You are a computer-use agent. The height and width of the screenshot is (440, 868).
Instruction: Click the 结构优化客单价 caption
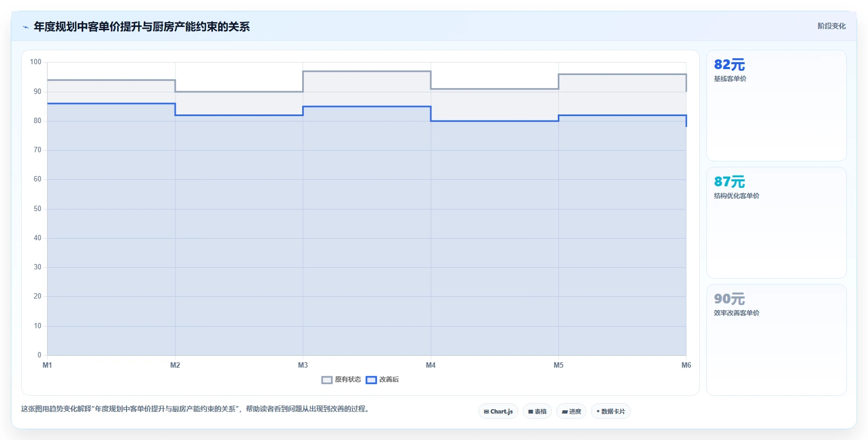pyautogui.click(x=737, y=196)
